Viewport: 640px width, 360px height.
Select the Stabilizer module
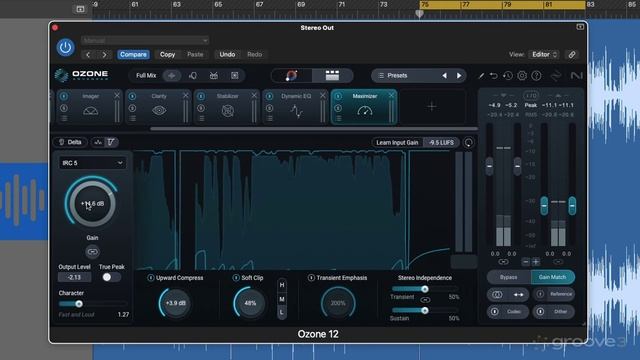click(x=227, y=107)
